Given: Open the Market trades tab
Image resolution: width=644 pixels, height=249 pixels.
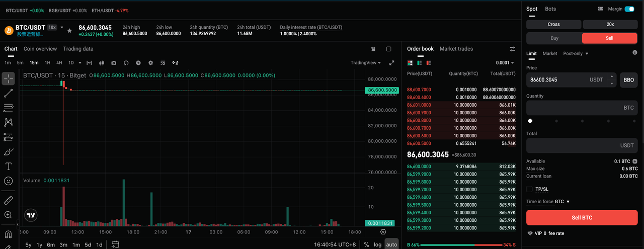Looking at the screenshot, I should (456, 49).
